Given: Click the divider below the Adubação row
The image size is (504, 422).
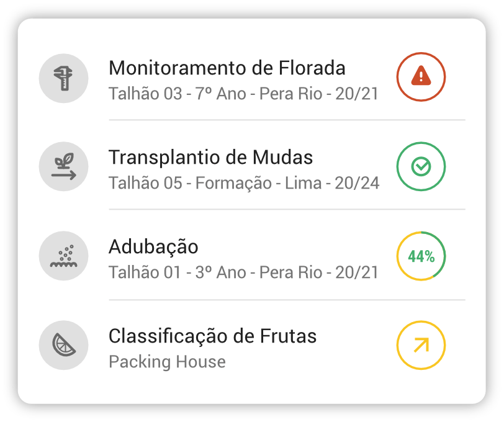Looking at the screenshot, I should pyautogui.click(x=287, y=300).
